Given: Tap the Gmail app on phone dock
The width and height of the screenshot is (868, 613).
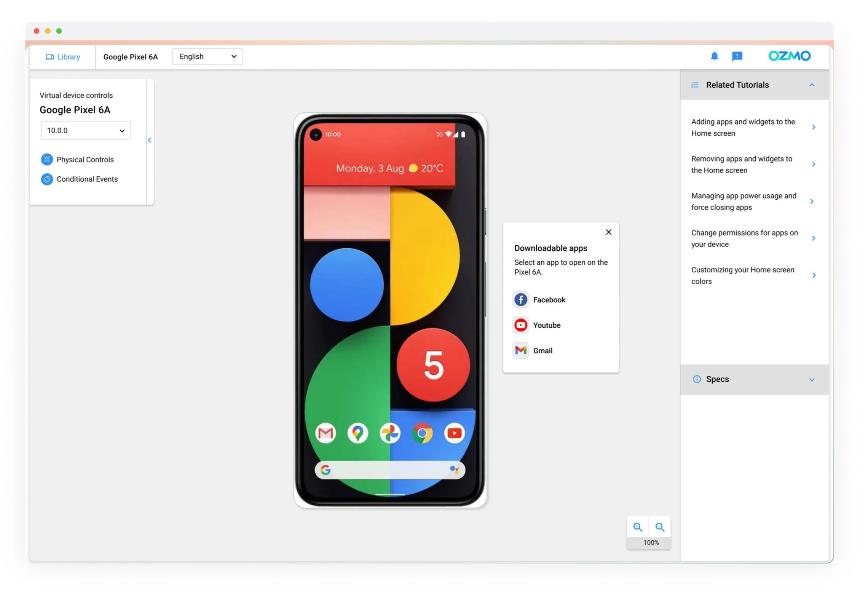Looking at the screenshot, I should point(325,433).
